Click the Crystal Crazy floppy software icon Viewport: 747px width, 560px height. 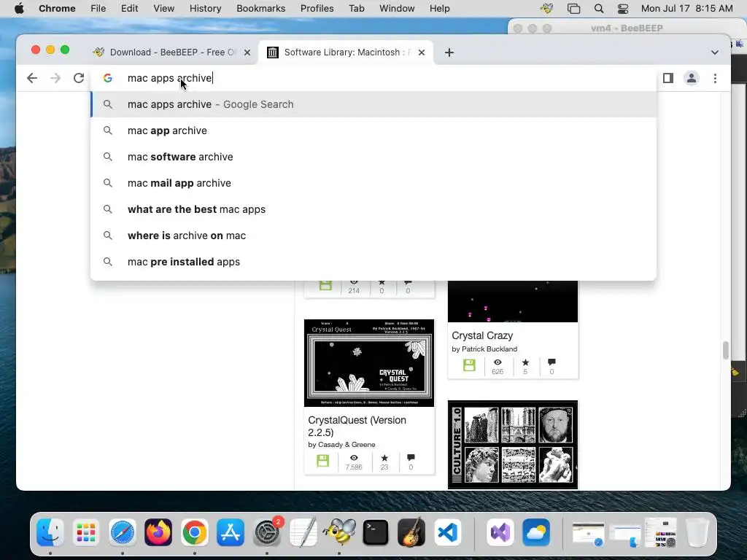click(x=469, y=365)
